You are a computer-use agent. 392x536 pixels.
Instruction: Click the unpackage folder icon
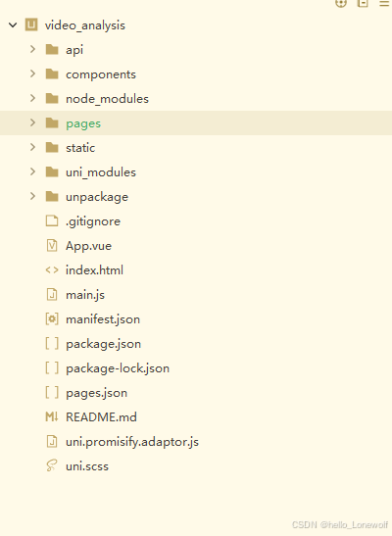(52, 197)
